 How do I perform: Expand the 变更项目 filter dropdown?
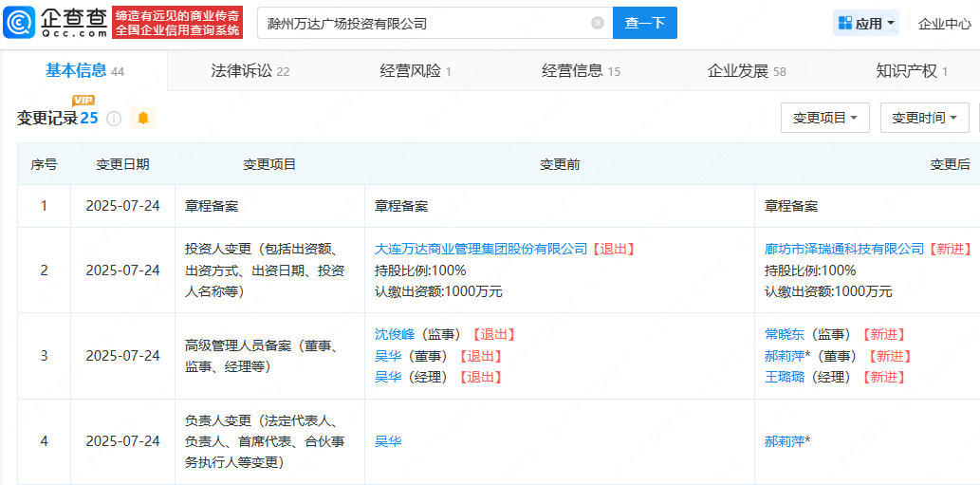coord(825,118)
